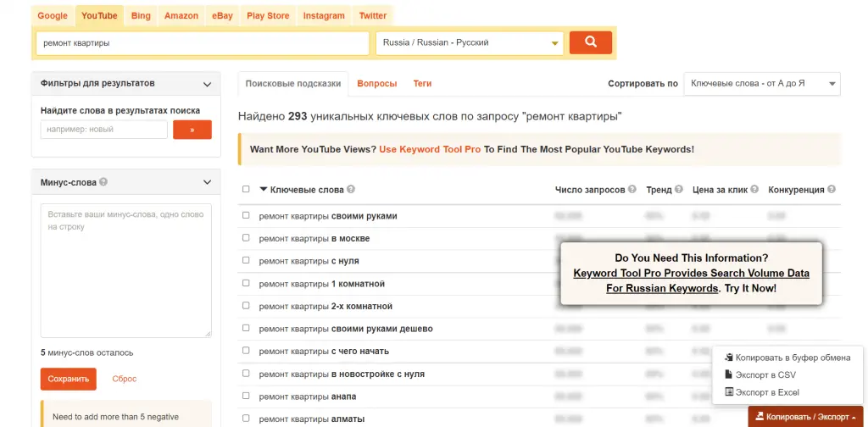
Task: Switch to the Instagram tab
Action: tap(324, 15)
